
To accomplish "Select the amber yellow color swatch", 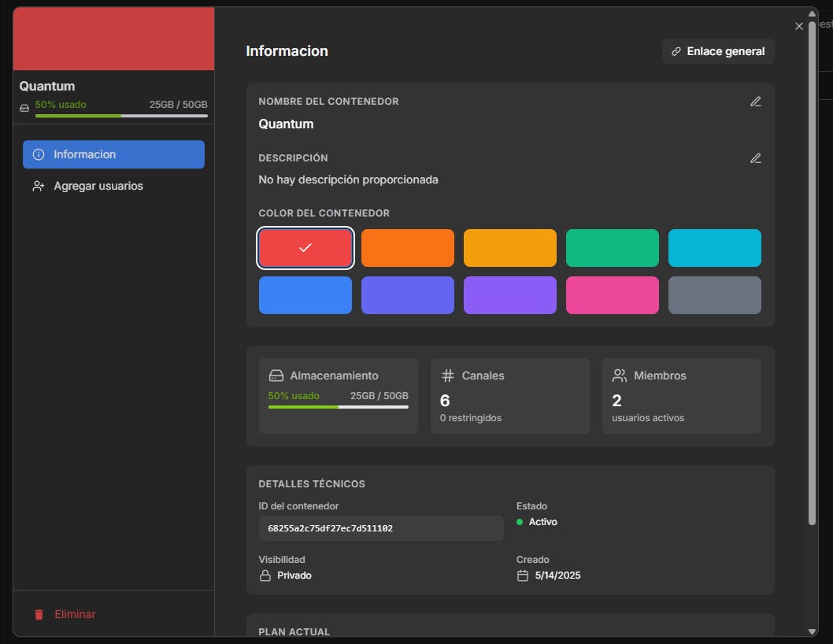I will [510, 248].
